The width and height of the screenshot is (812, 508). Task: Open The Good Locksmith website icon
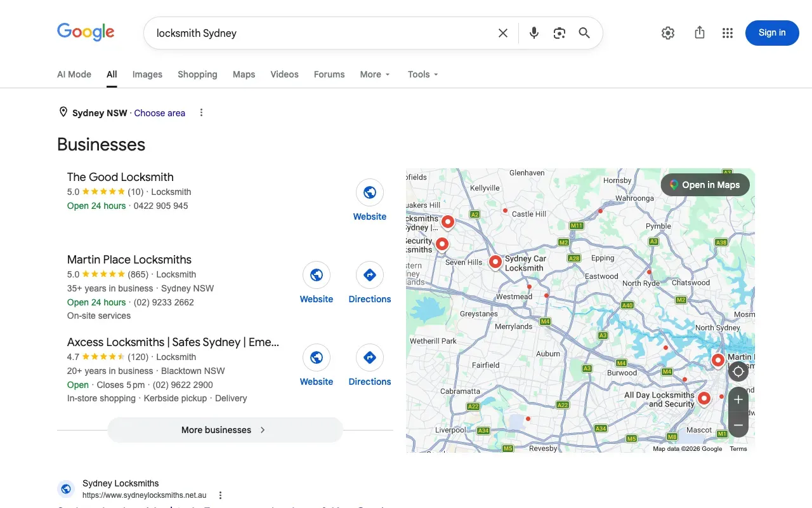(x=370, y=192)
